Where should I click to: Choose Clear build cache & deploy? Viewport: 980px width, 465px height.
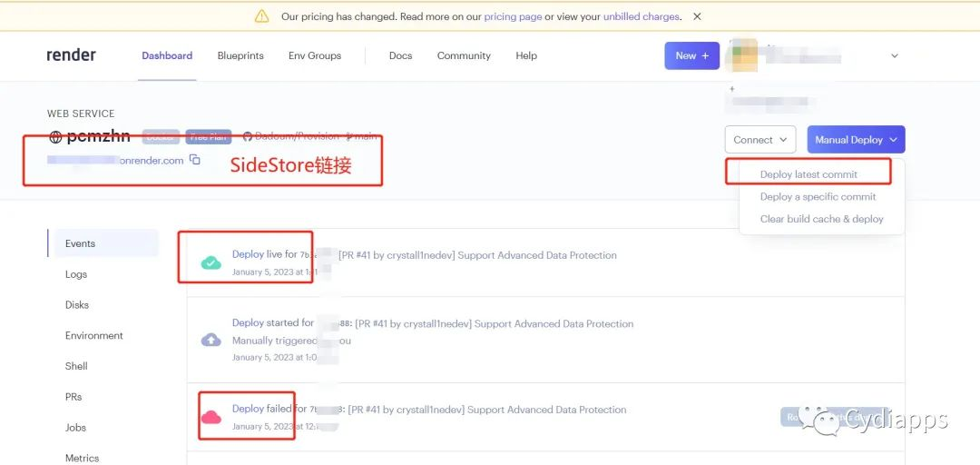[x=822, y=219]
